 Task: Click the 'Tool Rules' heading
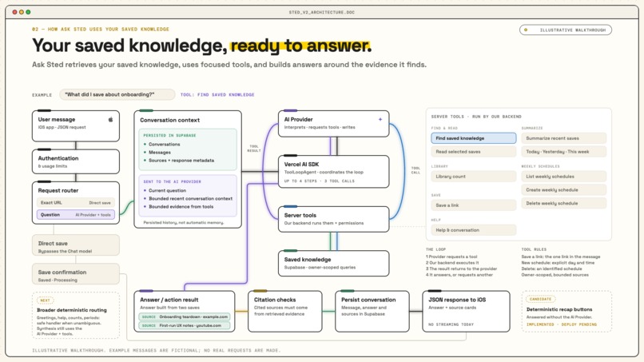click(534, 249)
